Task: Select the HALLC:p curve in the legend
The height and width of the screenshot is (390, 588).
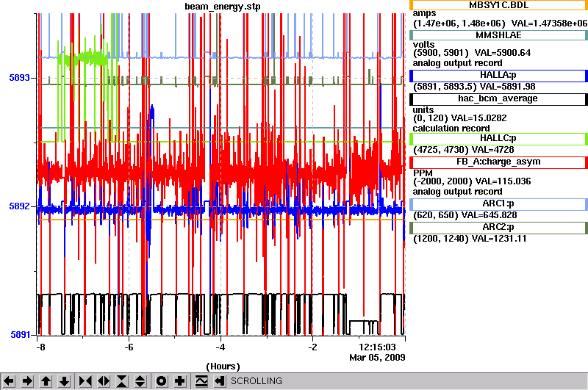Action: click(x=498, y=139)
